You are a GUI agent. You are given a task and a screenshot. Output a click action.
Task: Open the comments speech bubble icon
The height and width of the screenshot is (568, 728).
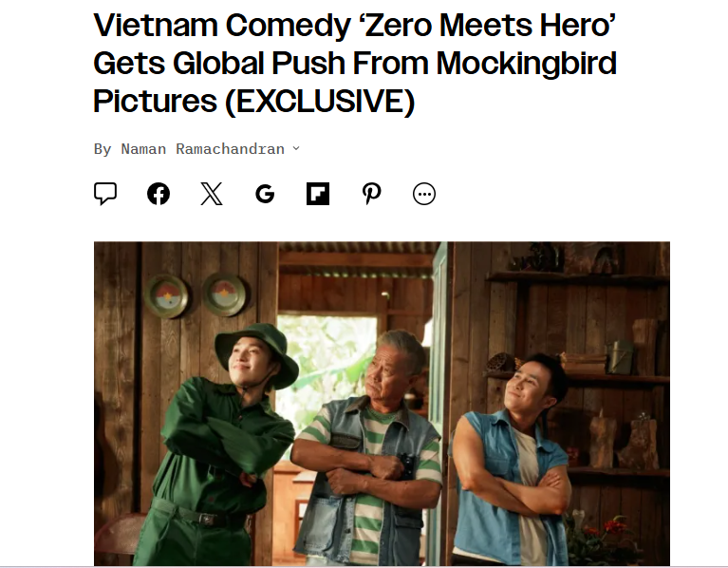click(x=105, y=194)
